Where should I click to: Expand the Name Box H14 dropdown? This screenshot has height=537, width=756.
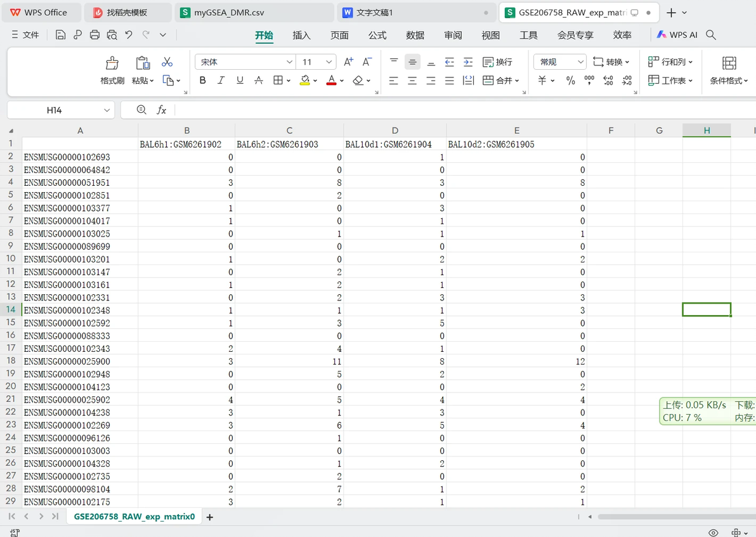click(107, 110)
